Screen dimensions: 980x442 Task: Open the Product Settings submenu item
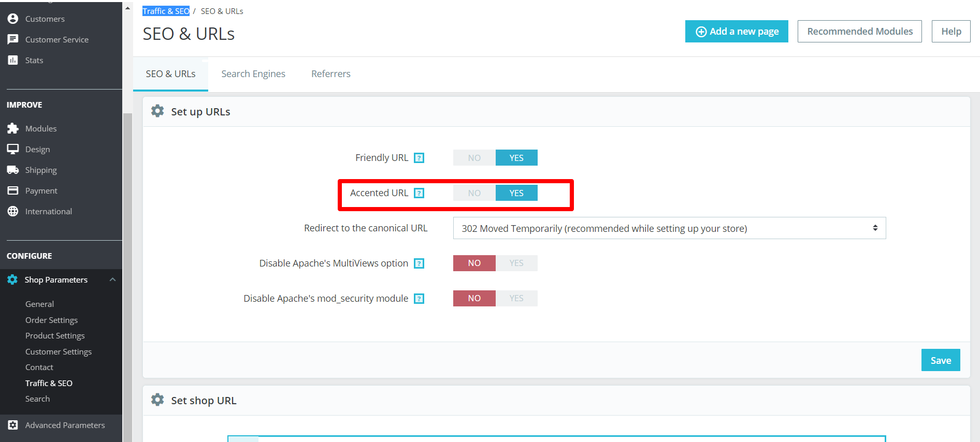coord(55,335)
